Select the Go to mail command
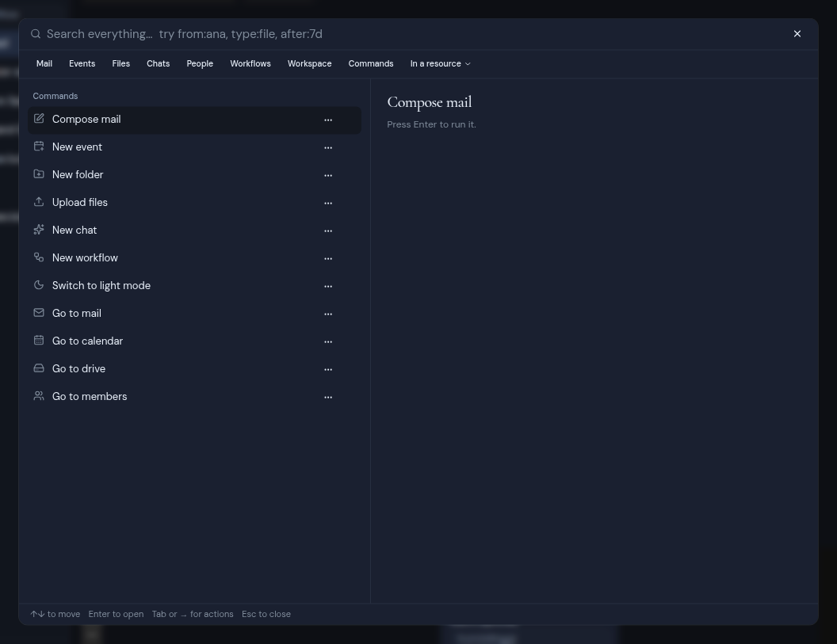Image resolution: width=837 pixels, height=644 pixels. click(x=194, y=314)
